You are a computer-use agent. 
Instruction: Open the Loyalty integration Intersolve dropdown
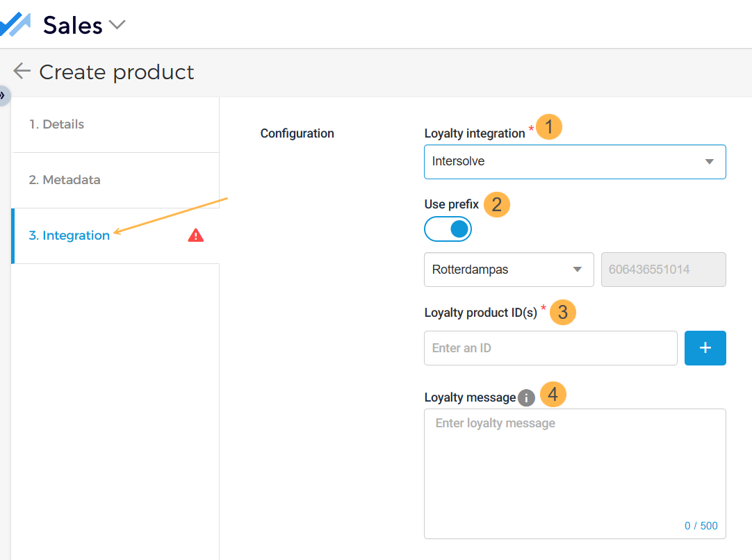pyautogui.click(x=574, y=162)
